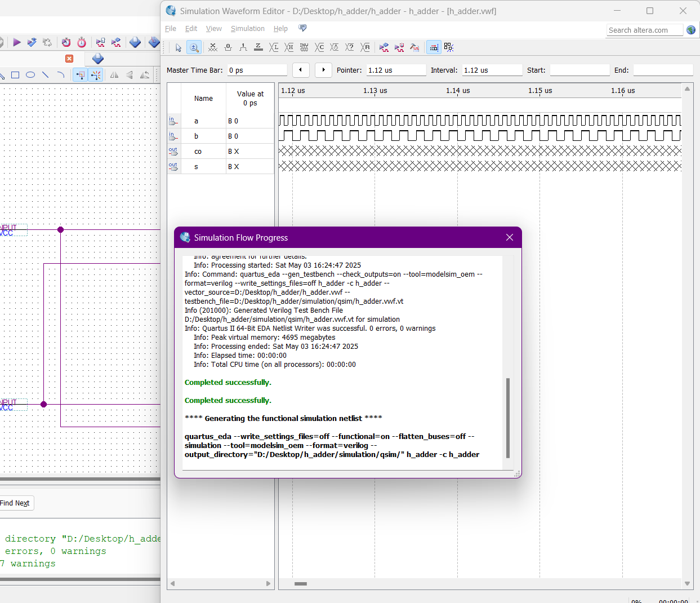The width and height of the screenshot is (700, 603).
Task: Select the arrow Selection tool in Waveform Editor
Action: (179, 48)
